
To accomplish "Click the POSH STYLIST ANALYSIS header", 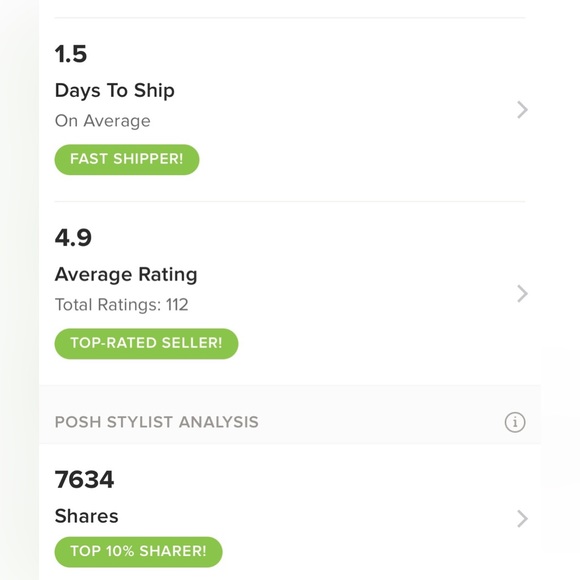I will point(156,422).
